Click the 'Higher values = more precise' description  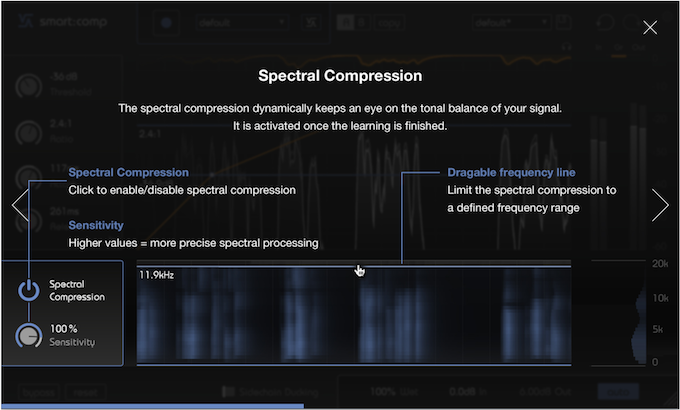(x=193, y=243)
